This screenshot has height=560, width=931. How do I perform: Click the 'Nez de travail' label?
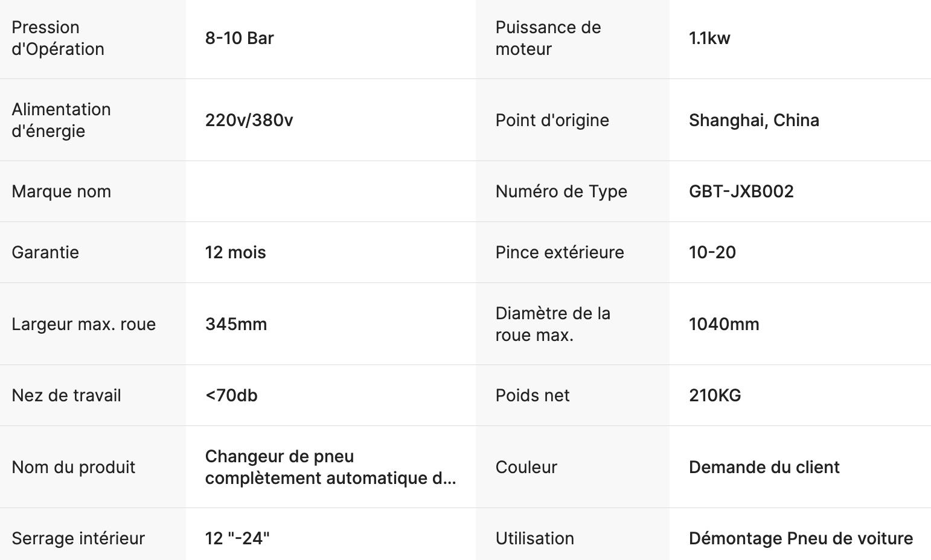click(x=66, y=396)
